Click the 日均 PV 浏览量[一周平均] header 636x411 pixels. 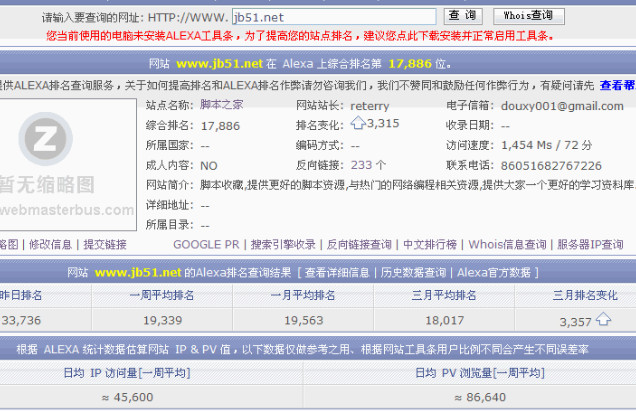[x=479, y=372]
